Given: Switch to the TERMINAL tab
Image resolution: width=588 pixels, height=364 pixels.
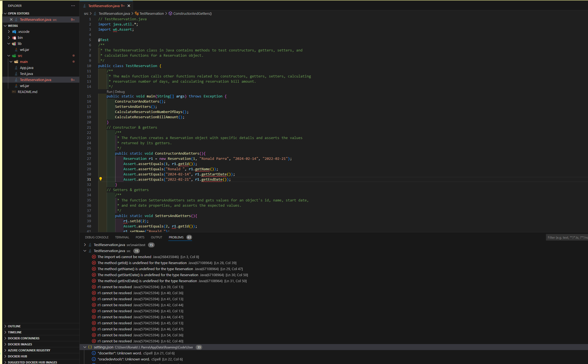Looking at the screenshot, I should [x=122, y=237].
